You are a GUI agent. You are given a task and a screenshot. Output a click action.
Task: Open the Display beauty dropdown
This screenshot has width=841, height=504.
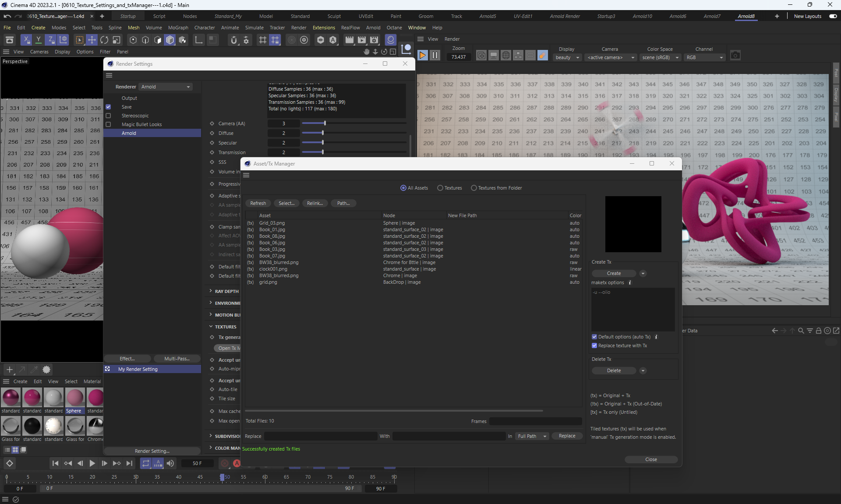(567, 57)
